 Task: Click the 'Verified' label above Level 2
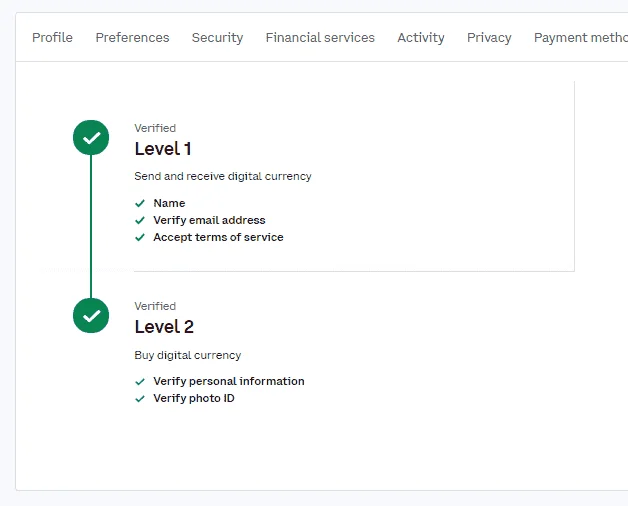155,306
